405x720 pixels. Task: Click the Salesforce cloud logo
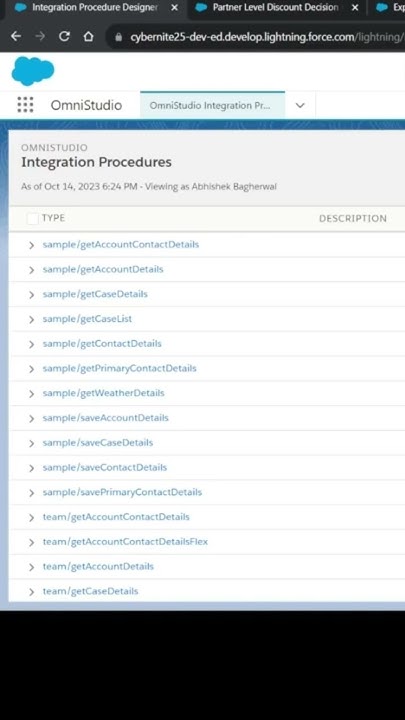[33, 71]
